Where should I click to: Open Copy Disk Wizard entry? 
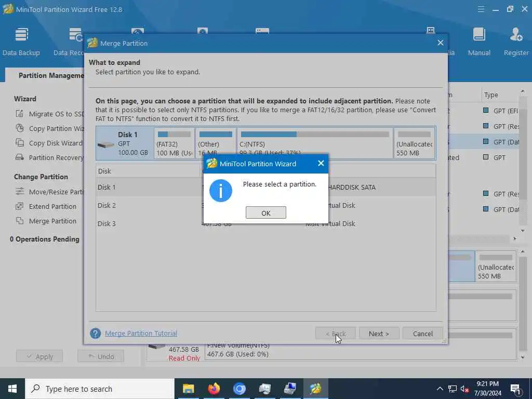pyautogui.click(x=56, y=143)
